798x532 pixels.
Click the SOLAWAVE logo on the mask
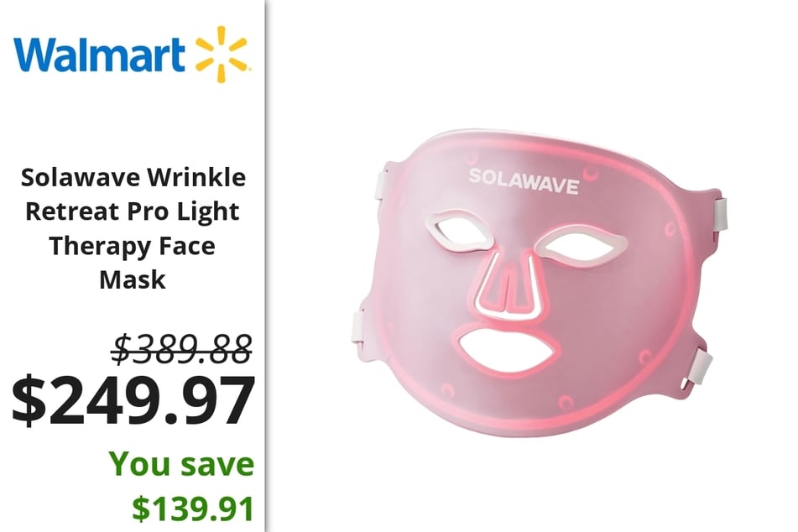(x=524, y=181)
